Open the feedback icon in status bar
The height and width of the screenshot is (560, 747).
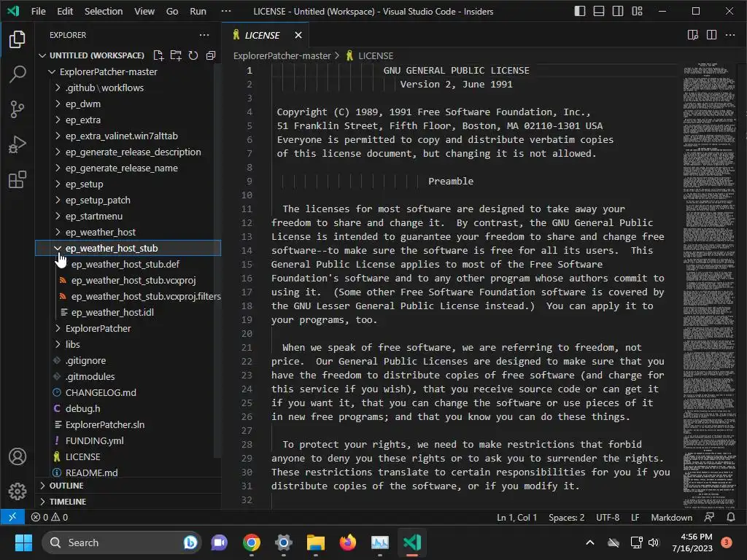(x=709, y=517)
